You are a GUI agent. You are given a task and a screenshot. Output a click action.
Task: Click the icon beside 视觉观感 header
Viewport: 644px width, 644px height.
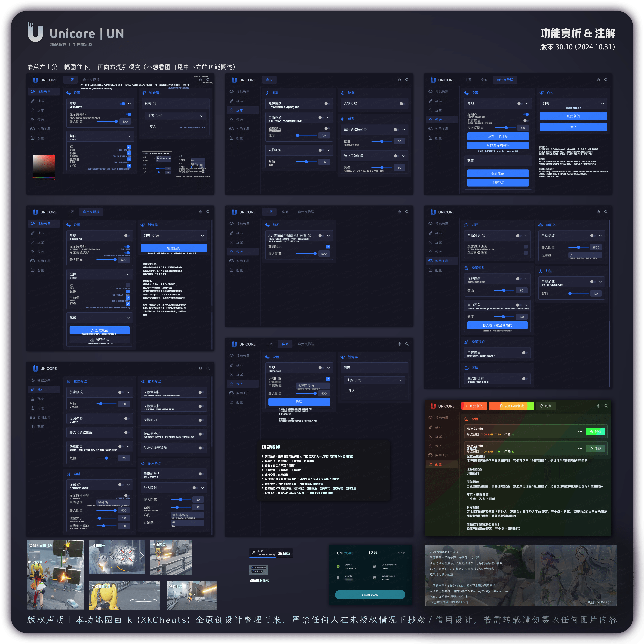pos(466,342)
